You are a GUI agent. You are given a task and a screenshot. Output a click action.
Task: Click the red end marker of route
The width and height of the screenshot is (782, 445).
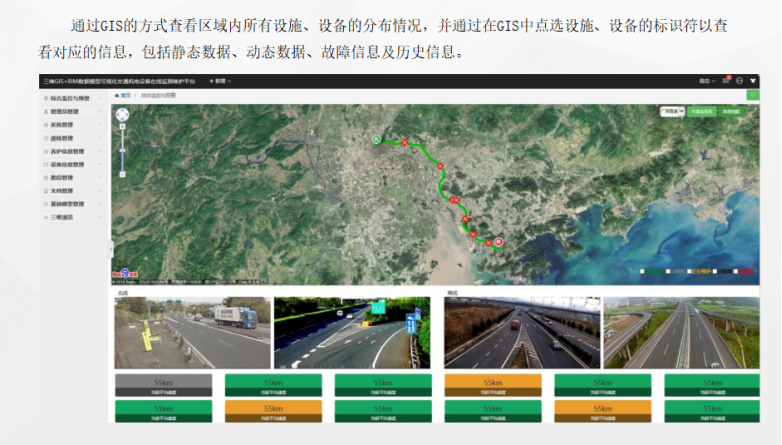tap(499, 241)
